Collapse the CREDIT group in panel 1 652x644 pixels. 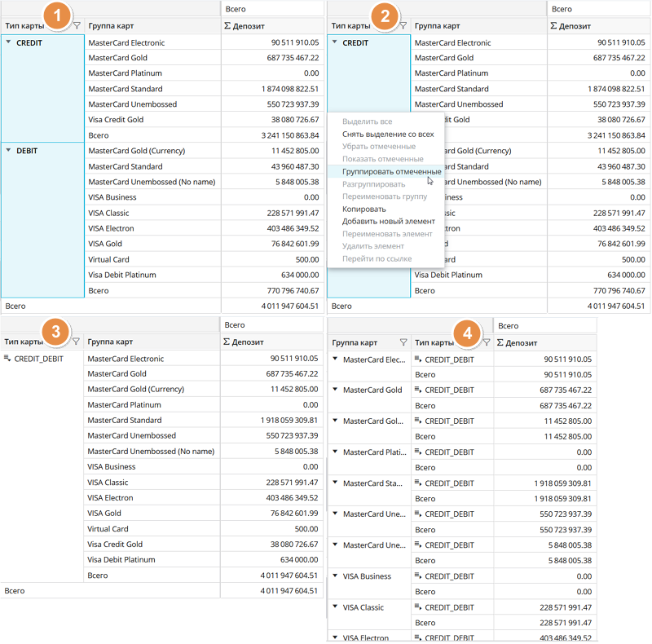tap(8, 43)
